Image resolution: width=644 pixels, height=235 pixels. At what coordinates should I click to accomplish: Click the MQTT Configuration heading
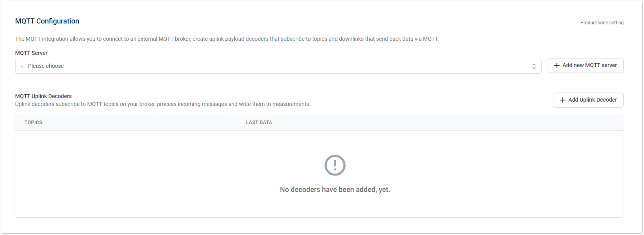(47, 21)
